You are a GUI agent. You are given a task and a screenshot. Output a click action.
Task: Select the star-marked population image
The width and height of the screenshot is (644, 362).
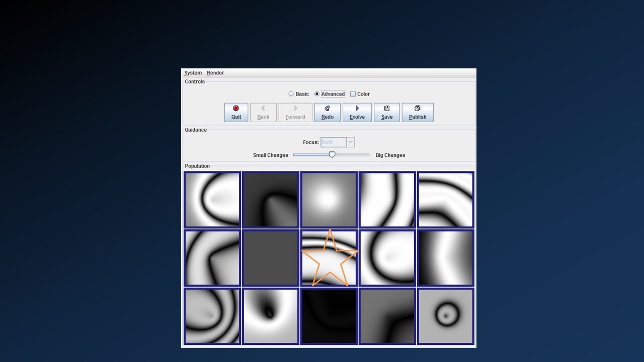pos(329,258)
